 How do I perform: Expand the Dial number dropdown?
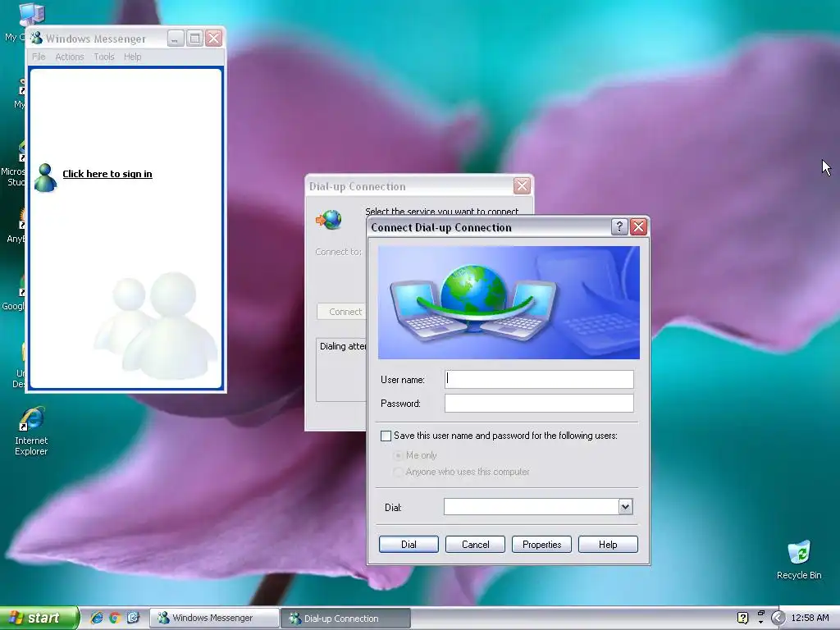click(625, 507)
